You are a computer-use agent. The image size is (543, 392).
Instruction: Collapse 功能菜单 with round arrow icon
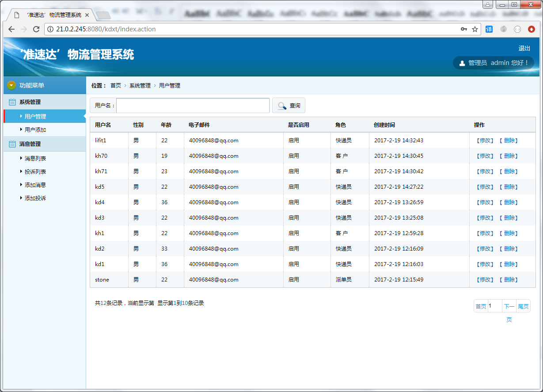11,85
